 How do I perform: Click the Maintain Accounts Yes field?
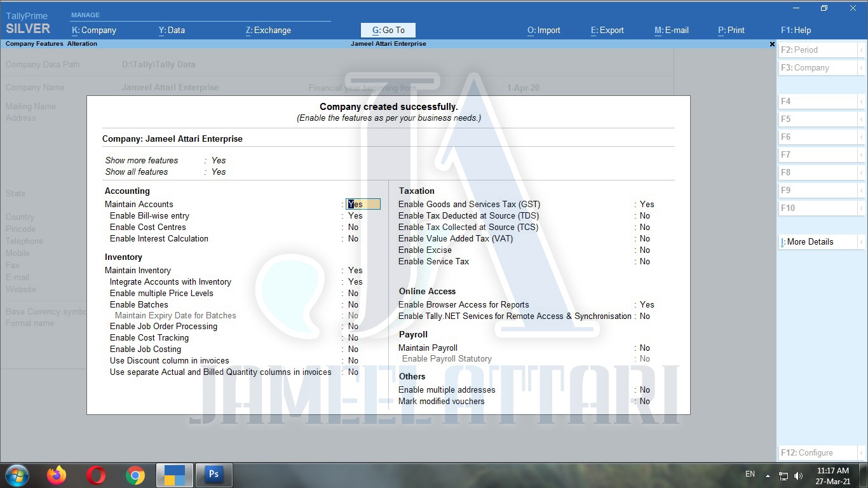pos(363,204)
